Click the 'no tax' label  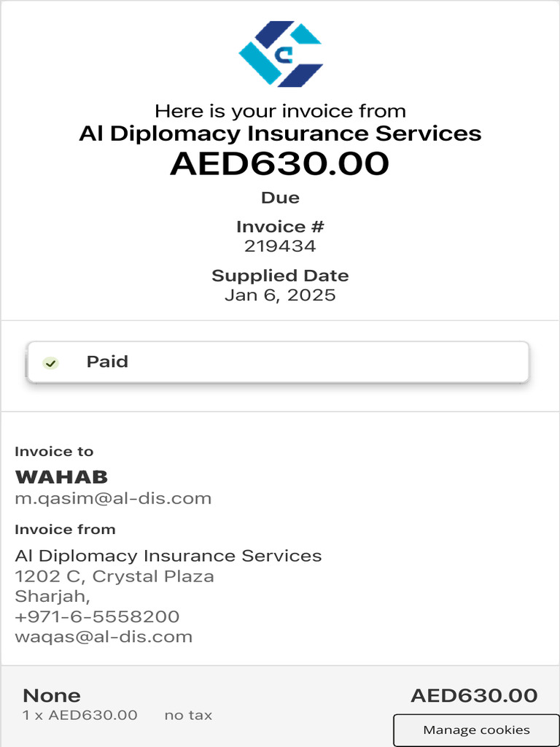coord(188,715)
